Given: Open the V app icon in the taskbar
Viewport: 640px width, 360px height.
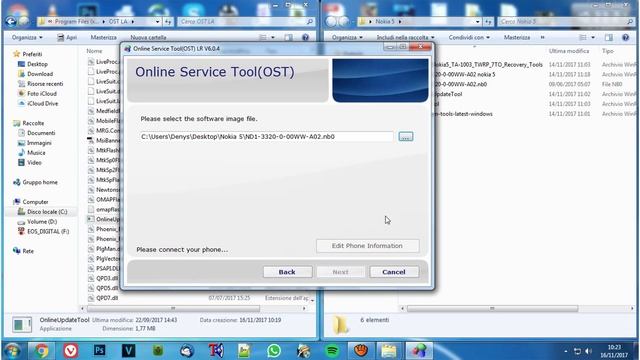Looking at the screenshot, I should [129, 351].
